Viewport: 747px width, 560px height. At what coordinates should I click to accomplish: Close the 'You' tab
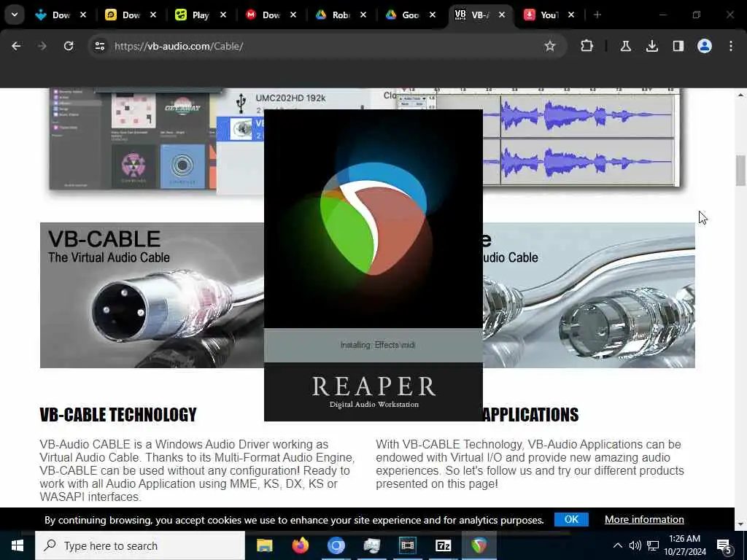571,15
